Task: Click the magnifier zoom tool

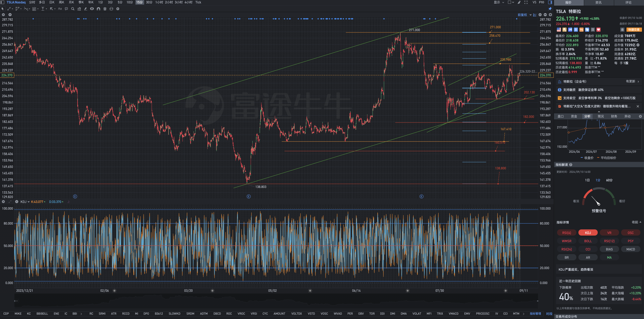Action: (x=73, y=9)
